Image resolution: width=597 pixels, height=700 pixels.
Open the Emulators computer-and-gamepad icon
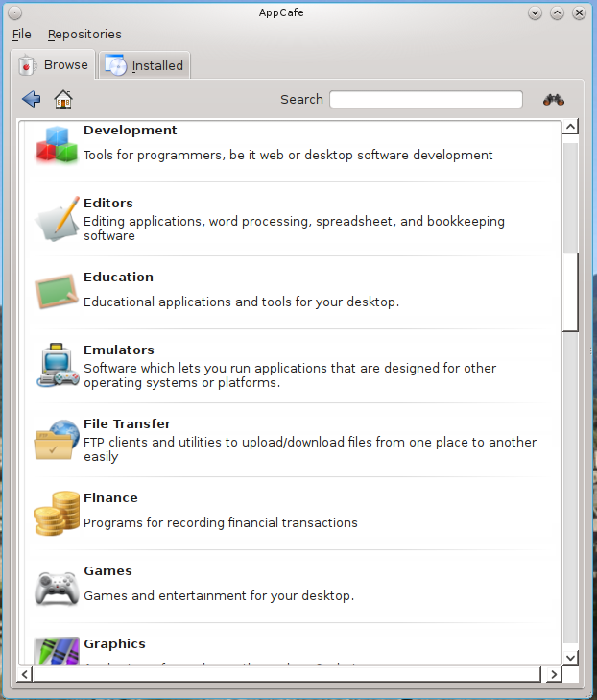pyautogui.click(x=58, y=365)
